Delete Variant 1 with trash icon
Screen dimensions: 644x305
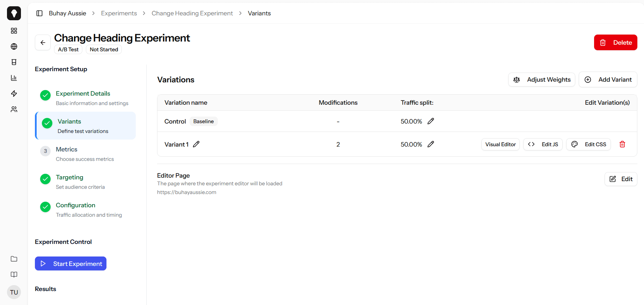622,144
